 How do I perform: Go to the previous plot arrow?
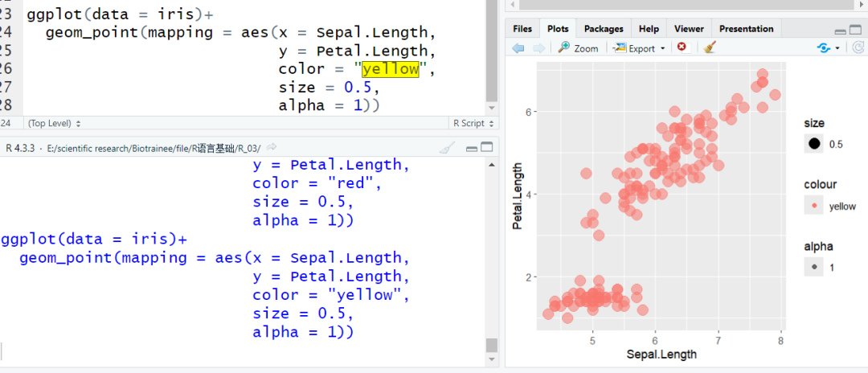(518, 48)
